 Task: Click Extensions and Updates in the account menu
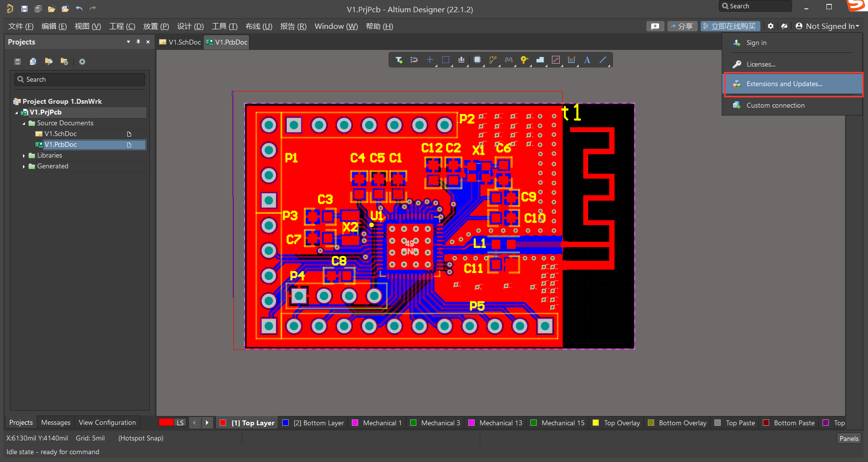point(784,84)
